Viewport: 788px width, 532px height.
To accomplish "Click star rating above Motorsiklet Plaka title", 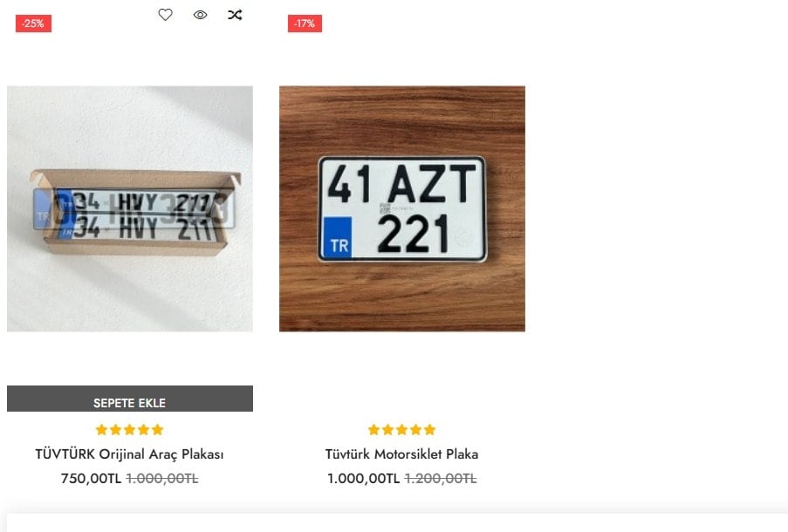I will click(x=401, y=430).
